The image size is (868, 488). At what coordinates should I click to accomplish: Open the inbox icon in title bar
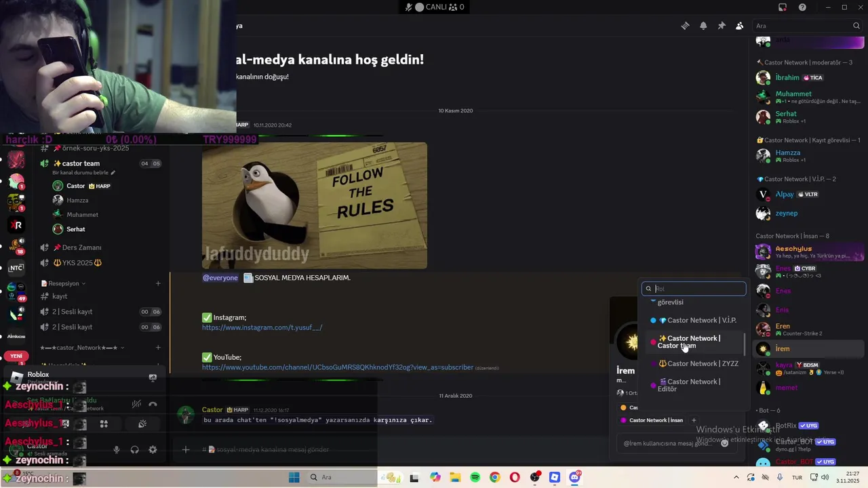[x=783, y=7]
